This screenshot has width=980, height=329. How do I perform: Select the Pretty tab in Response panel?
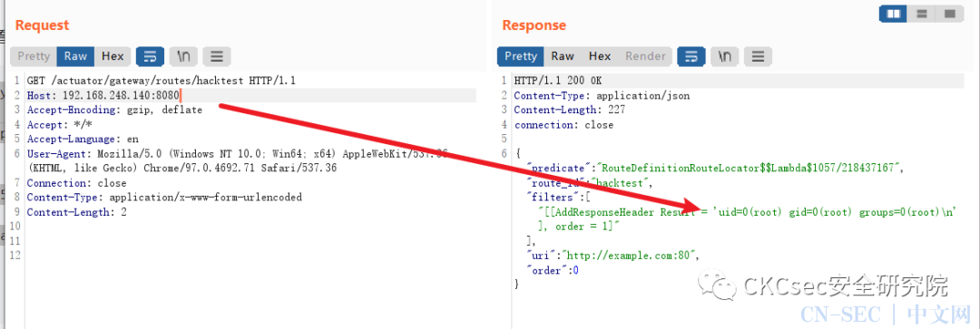(x=521, y=56)
